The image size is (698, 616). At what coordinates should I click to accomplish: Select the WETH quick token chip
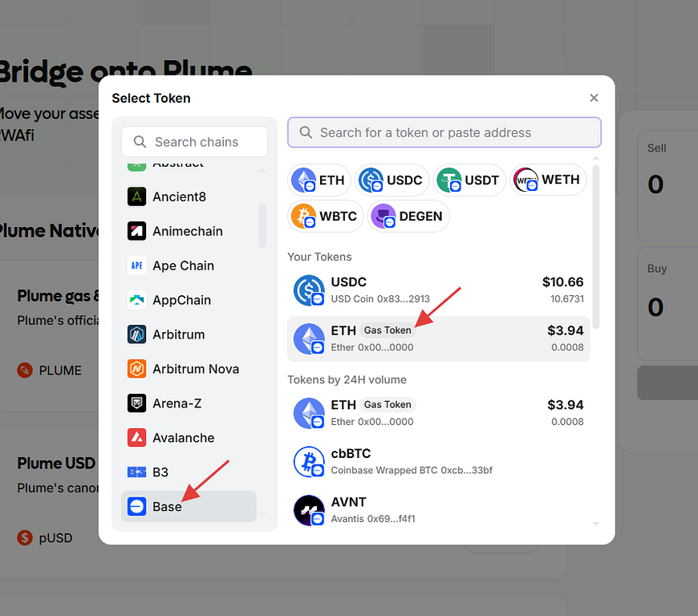pyautogui.click(x=548, y=180)
